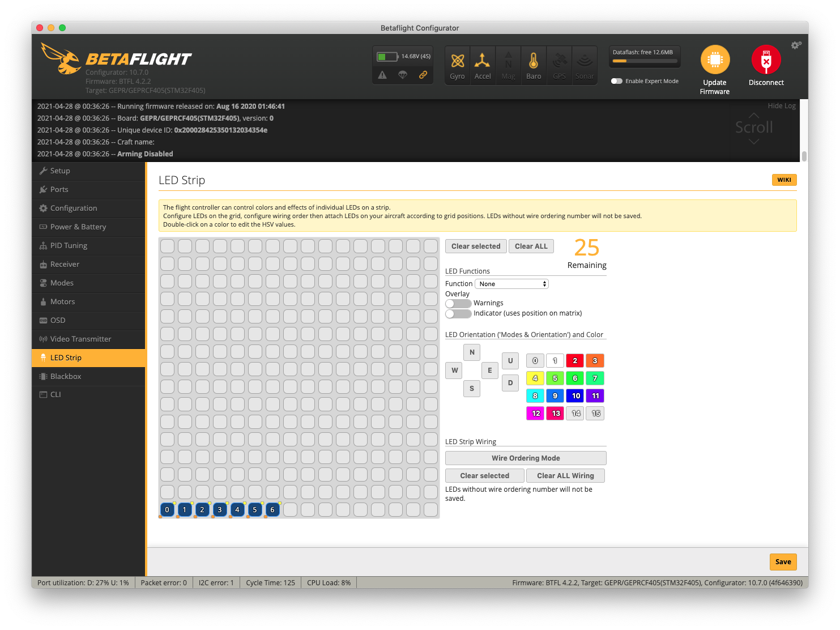
Task: Click the Clear ALL button
Action: pyautogui.click(x=531, y=246)
